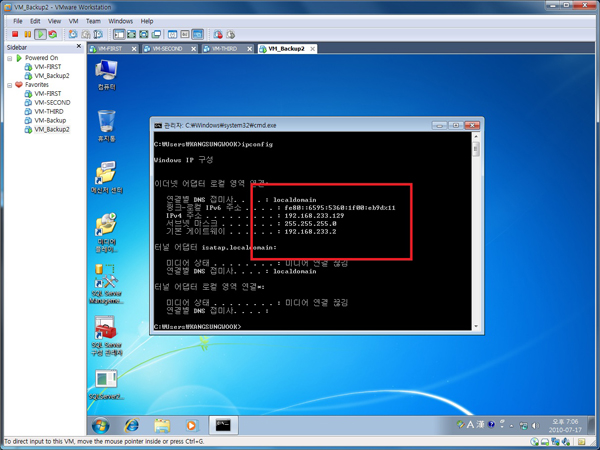600x450 pixels.
Task: Close the VM-THIRD tab
Action: click(249, 49)
